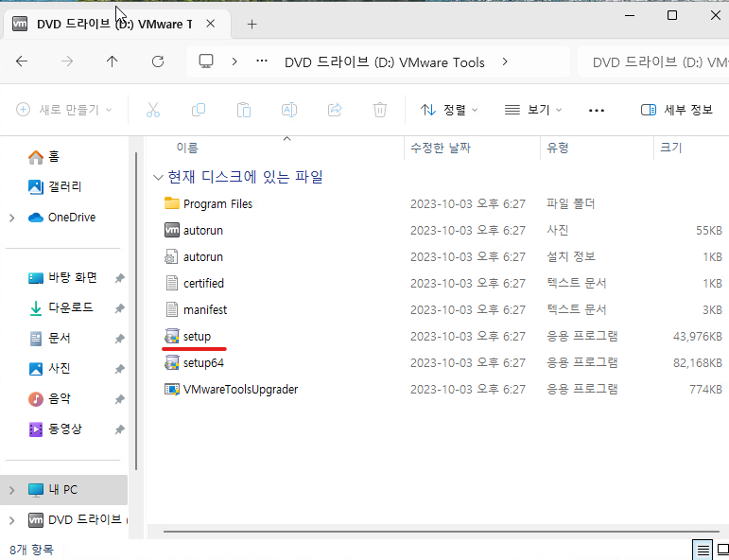Refresh the current folder view

(x=158, y=61)
